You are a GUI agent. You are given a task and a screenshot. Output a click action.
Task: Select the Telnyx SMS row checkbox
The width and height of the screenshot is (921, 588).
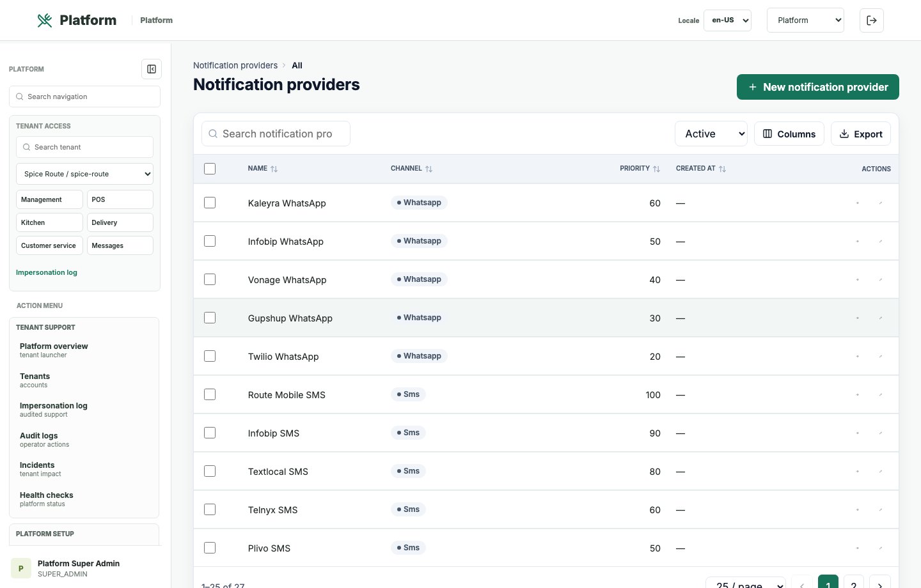click(x=210, y=509)
